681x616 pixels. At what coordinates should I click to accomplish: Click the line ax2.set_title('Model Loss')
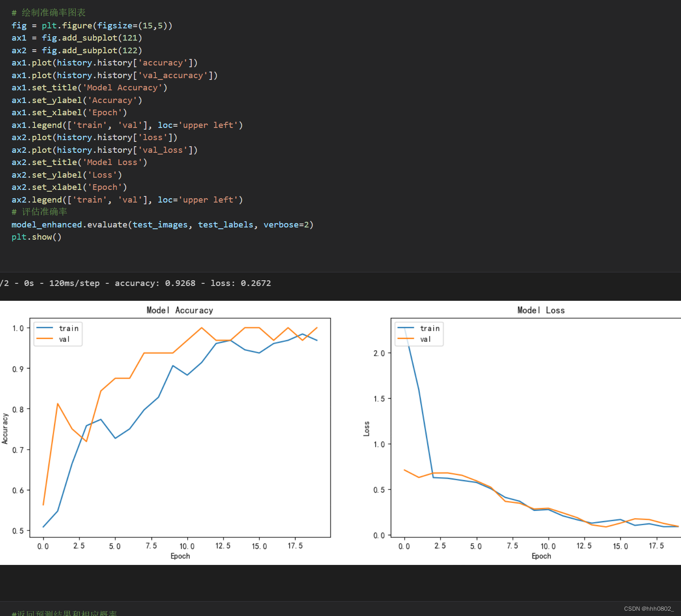[79, 162]
